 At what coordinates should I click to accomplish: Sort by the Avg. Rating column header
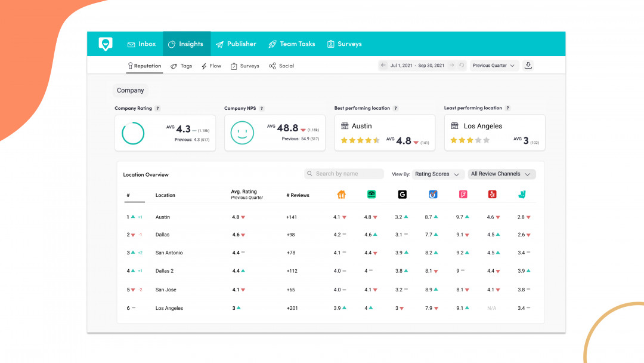point(246,195)
